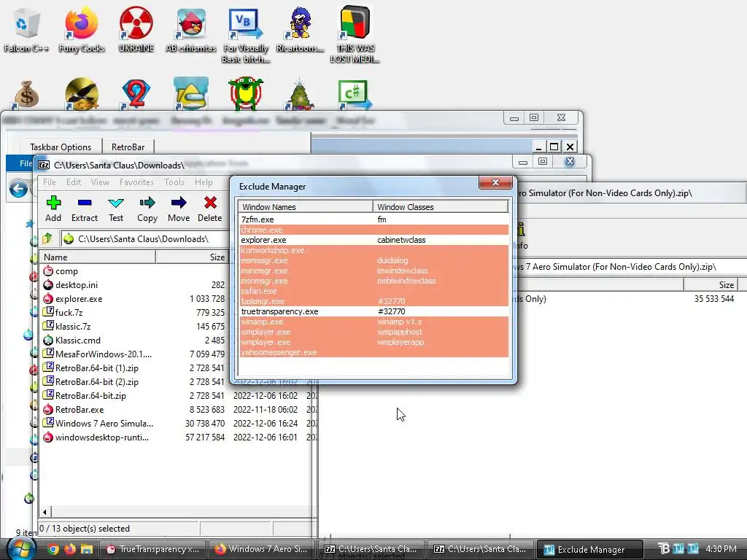Sort by Window Names column header
Image resolution: width=747 pixels, height=560 pixels.
[306, 206]
